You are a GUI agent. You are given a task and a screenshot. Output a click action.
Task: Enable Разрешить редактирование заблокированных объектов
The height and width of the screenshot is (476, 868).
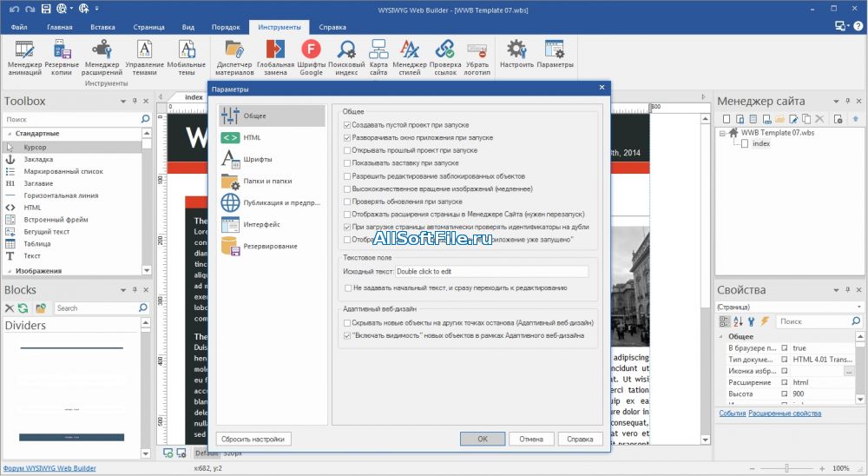click(x=347, y=176)
